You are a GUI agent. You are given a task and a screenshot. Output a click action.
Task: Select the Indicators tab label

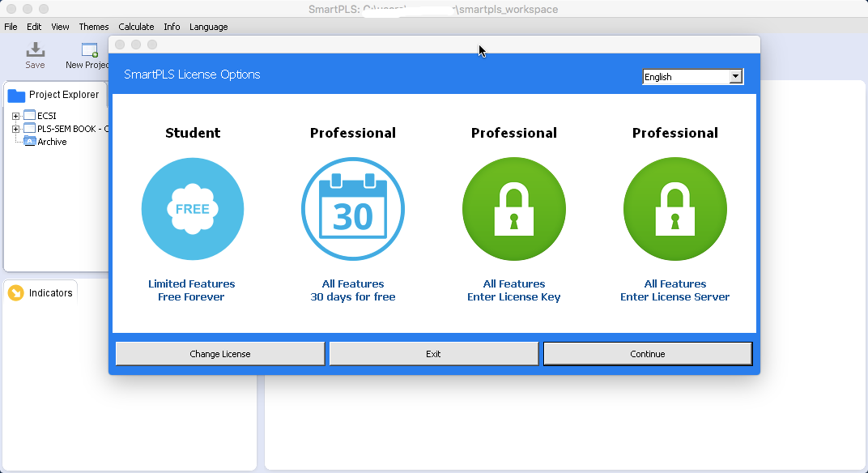(51, 292)
